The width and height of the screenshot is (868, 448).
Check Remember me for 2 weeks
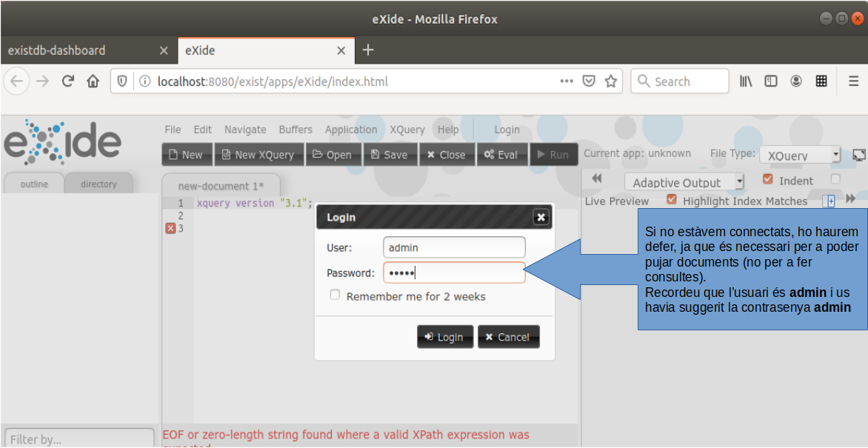point(335,295)
